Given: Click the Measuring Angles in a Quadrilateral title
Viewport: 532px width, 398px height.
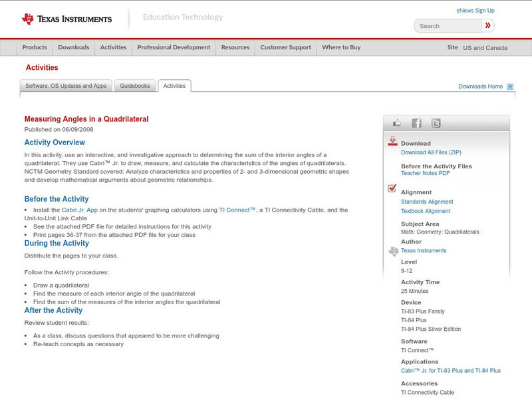Looking at the screenshot, I should pos(86,119).
